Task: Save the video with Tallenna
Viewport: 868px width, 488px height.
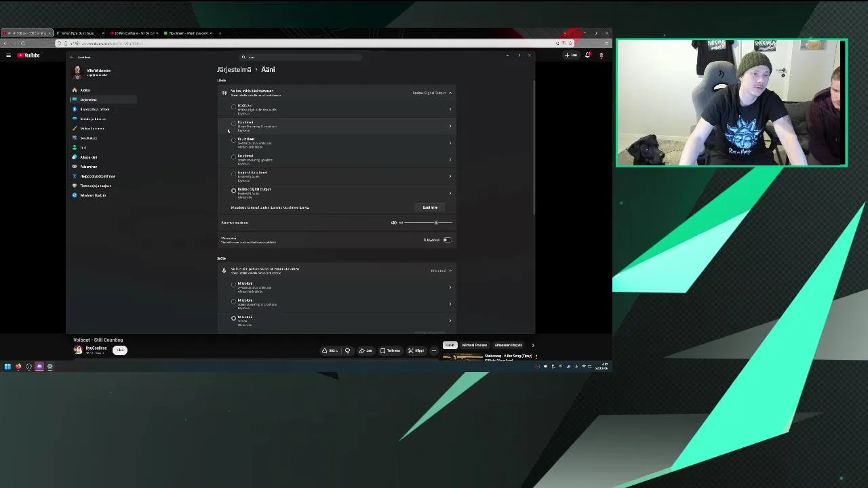Action: pyautogui.click(x=390, y=350)
